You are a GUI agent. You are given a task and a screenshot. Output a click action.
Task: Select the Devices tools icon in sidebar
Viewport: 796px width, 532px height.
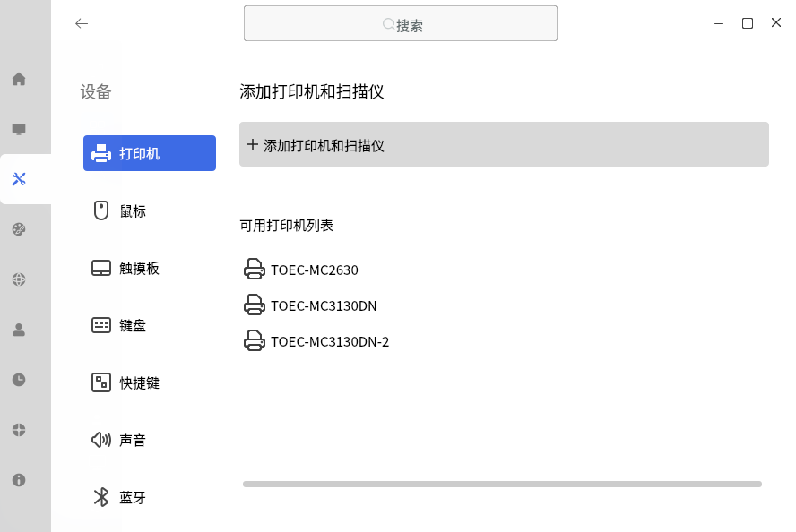coord(19,179)
